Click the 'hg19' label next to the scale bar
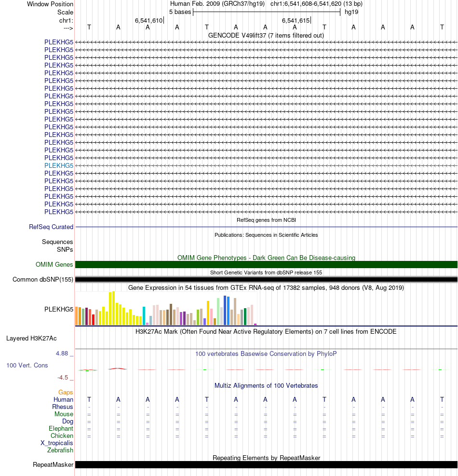458x476 pixels. point(351,12)
